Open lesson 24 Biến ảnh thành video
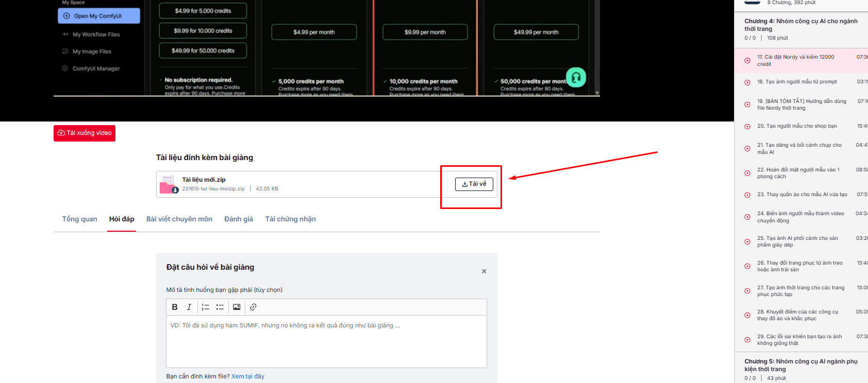 click(x=801, y=217)
